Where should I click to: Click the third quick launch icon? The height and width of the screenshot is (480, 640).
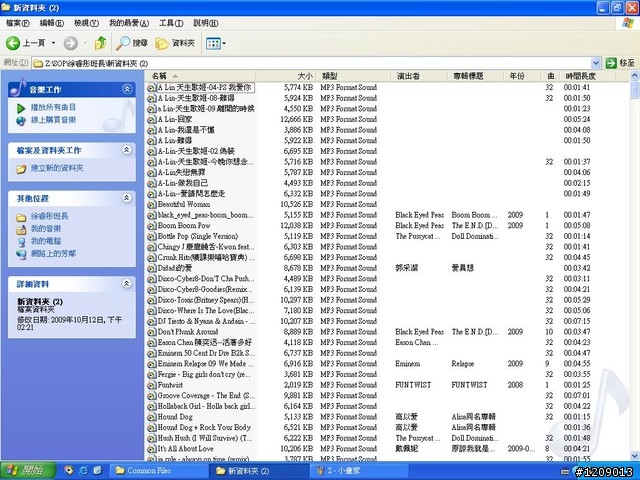coord(97,470)
